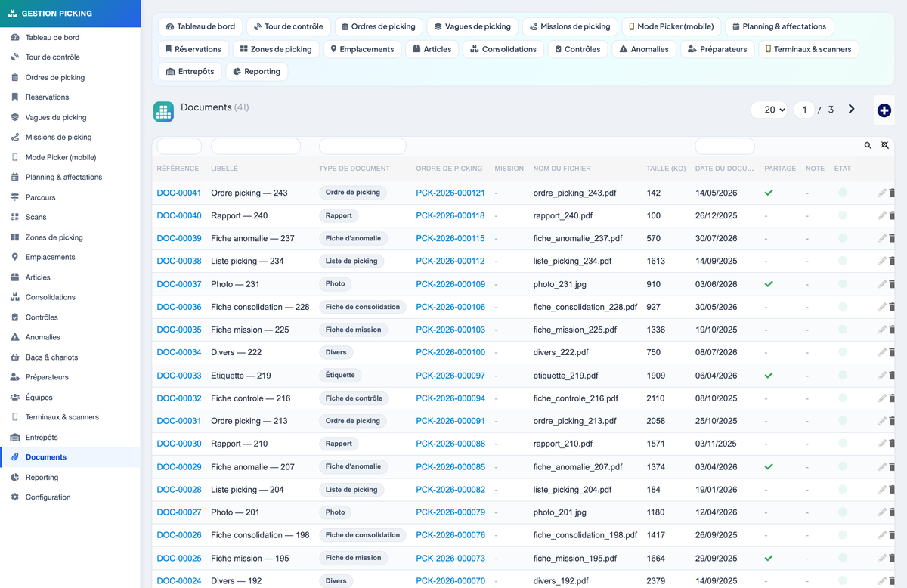This screenshot has width=907, height=588.
Task: Open Équipes in the sidebar
Action: pos(70,398)
